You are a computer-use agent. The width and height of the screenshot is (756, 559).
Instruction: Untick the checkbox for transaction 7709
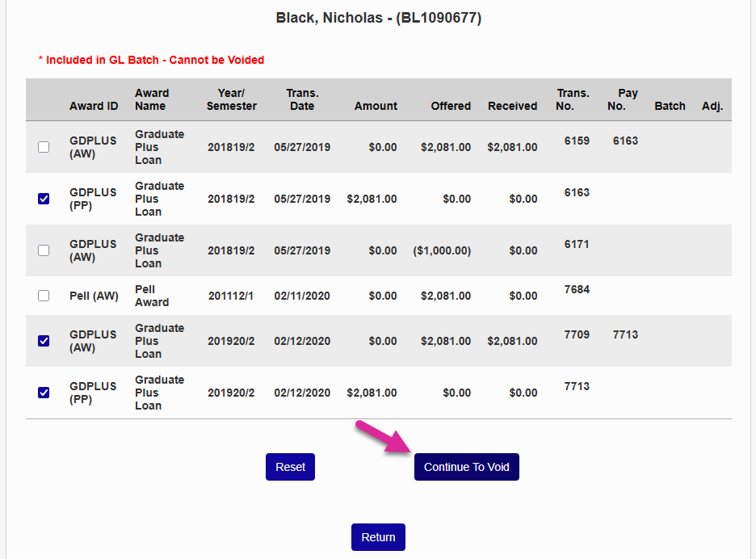pyautogui.click(x=44, y=341)
